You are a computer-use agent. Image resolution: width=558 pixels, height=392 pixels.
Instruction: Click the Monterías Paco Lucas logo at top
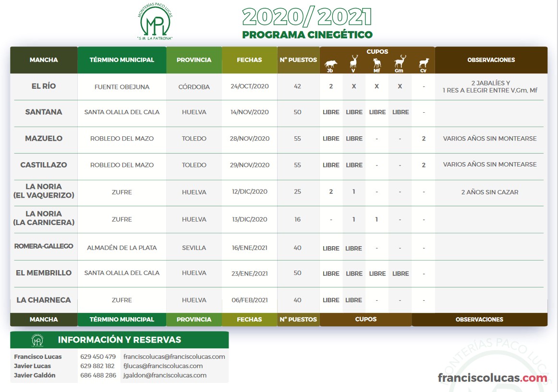[155, 24]
